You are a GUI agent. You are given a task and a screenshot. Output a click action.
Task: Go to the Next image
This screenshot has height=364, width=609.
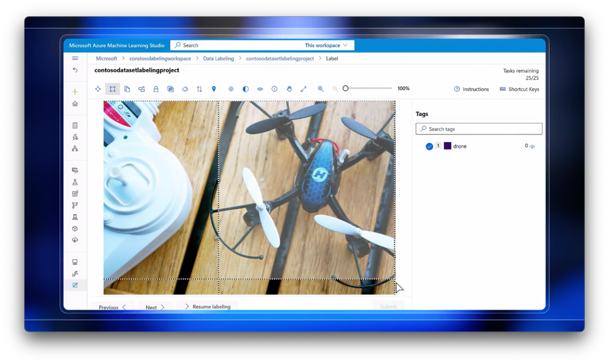pyautogui.click(x=155, y=307)
